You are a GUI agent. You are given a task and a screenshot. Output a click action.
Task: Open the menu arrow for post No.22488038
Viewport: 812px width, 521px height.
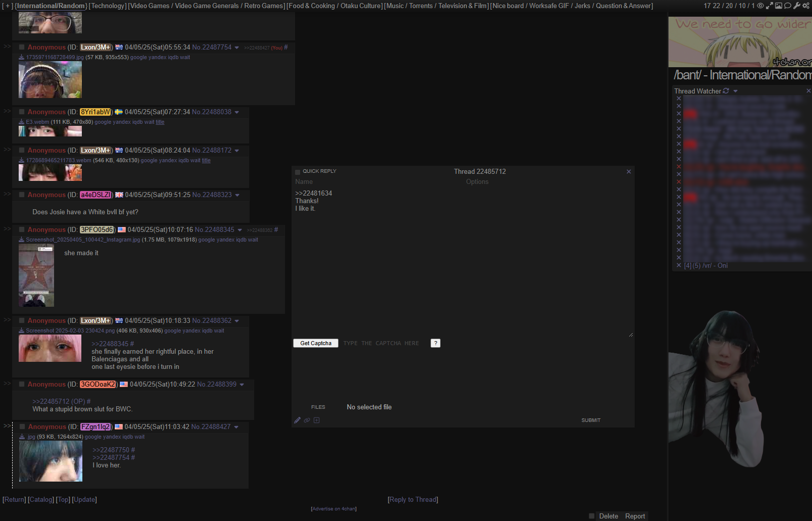tap(236, 112)
